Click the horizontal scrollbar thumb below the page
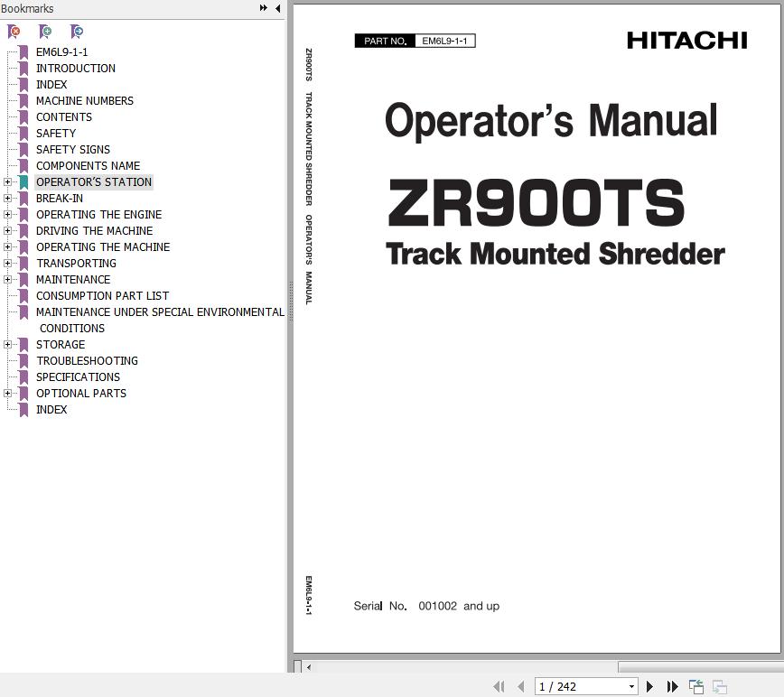 point(701,667)
